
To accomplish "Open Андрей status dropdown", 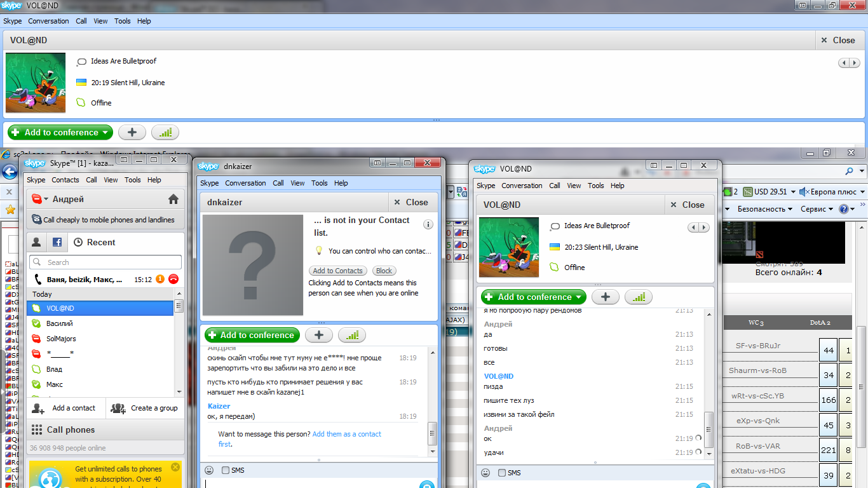I will (46, 200).
